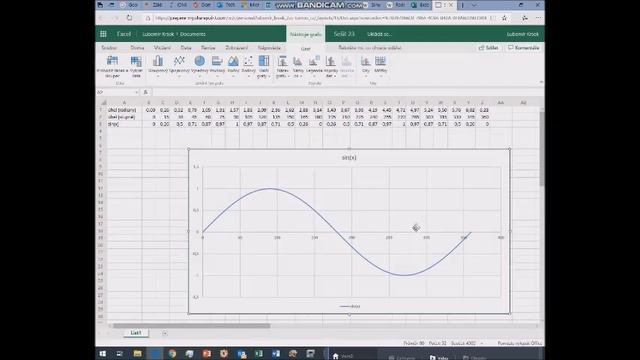
Task: Open the Windows Start menu
Action: [102, 354]
